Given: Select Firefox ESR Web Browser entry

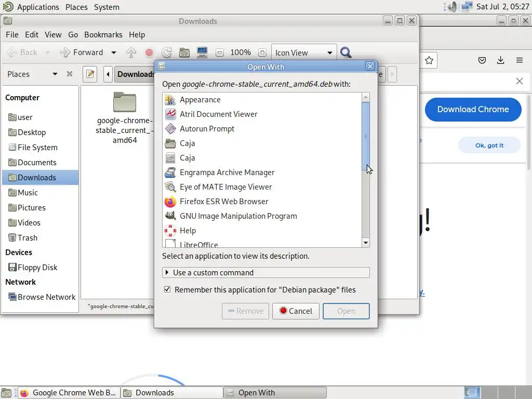Looking at the screenshot, I should pyautogui.click(x=262, y=202).
